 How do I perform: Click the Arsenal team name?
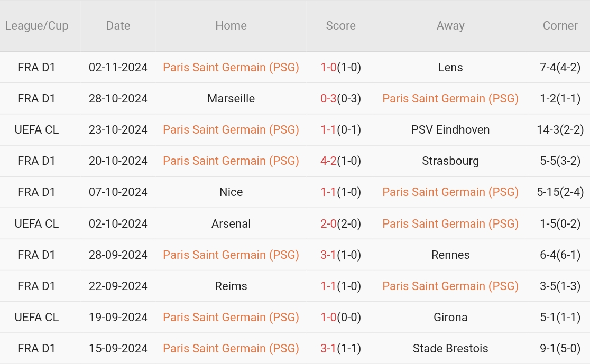pyautogui.click(x=231, y=223)
